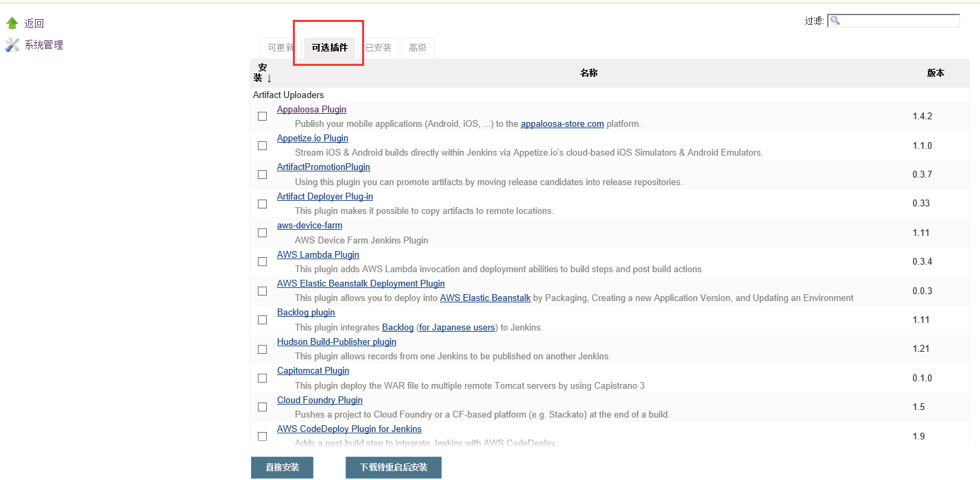Tick the Capitomcat Plugin checkbox
This screenshot has width=980, height=480.
pos(262,378)
